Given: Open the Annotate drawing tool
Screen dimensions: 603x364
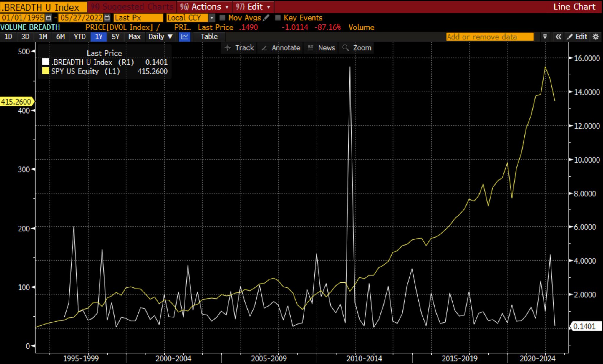Looking at the screenshot, I should tap(281, 48).
